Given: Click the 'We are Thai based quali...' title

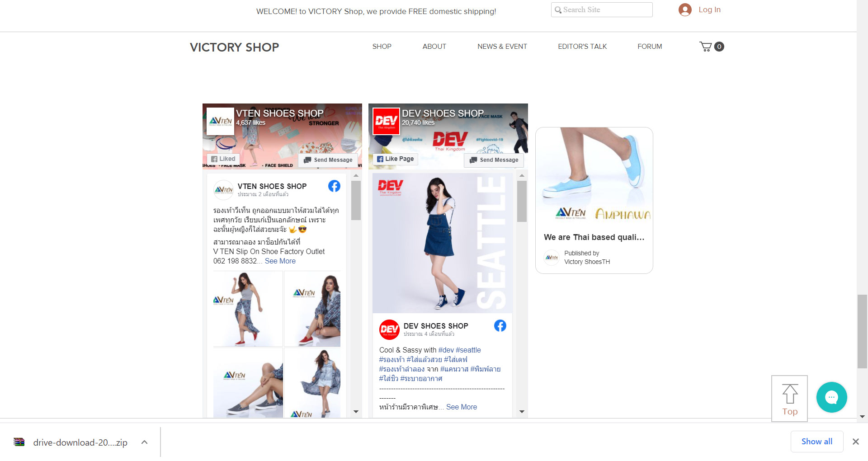Looking at the screenshot, I should (594, 237).
